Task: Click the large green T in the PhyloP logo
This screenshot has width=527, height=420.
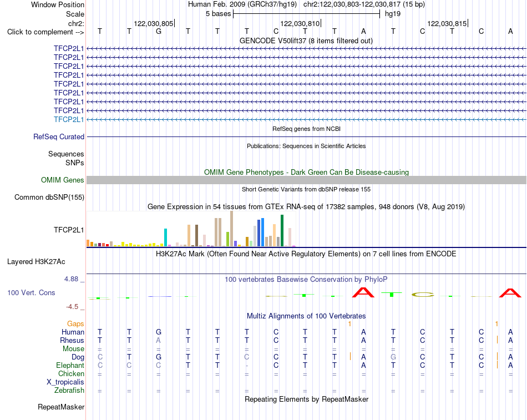Action: tap(392, 295)
